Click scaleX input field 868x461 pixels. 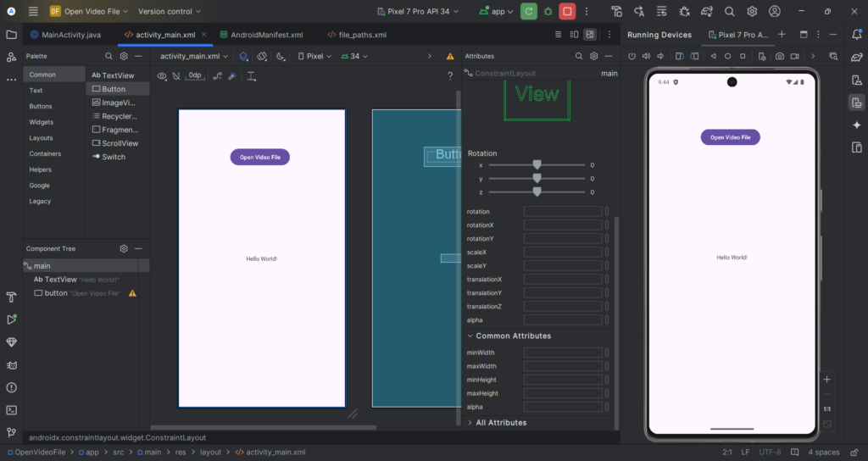[563, 253]
